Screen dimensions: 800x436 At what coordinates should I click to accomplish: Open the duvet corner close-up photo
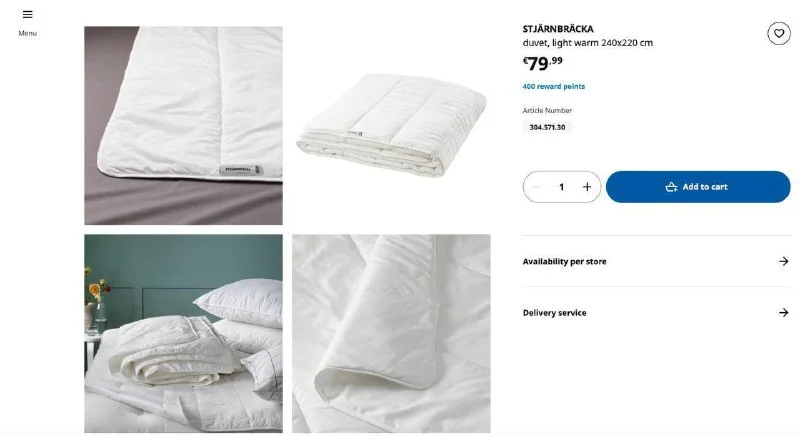(x=391, y=334)
